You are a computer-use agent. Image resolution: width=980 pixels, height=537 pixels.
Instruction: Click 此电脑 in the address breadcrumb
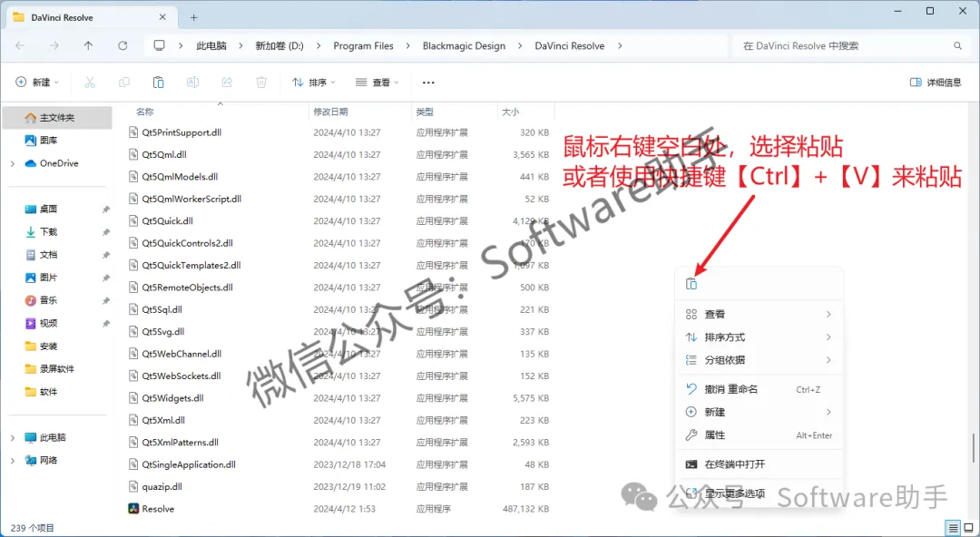pyautogui.click(x=211, y=45)
